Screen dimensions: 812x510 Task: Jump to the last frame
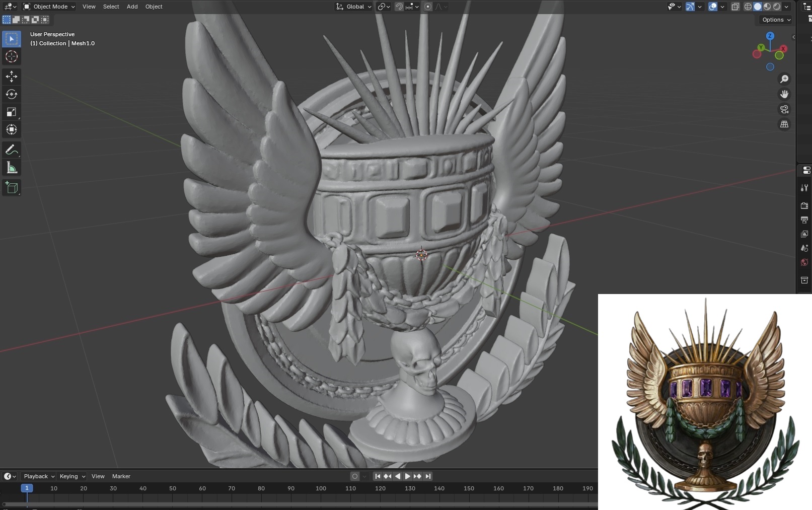pos(428,476)
